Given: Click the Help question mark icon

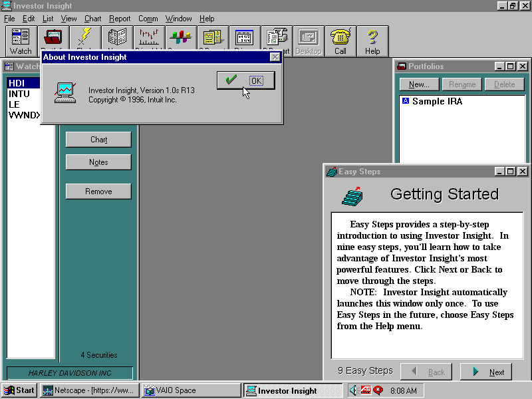Looking at the screenshot, I should [372, 41].
